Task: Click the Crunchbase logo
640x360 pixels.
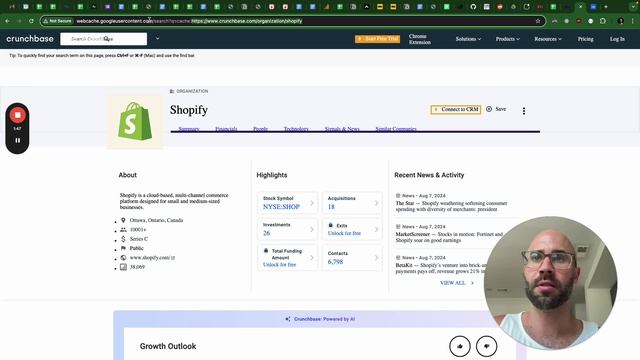Action: click(x=30, y=39)
